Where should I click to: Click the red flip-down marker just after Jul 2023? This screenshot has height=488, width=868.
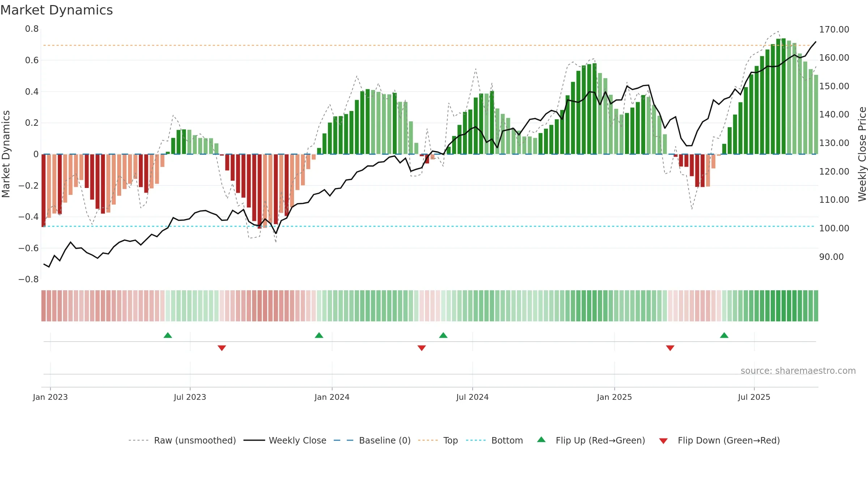(222, 348)
